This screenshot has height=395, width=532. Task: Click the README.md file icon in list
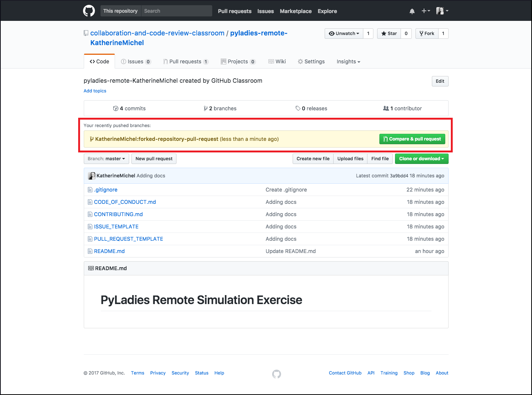coord(90,251)
